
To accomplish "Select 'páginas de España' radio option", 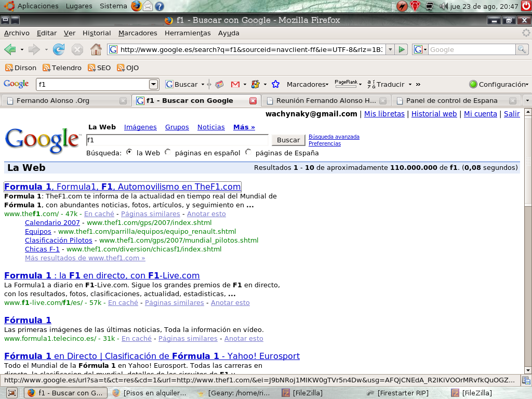I will [x=248, y=152].
